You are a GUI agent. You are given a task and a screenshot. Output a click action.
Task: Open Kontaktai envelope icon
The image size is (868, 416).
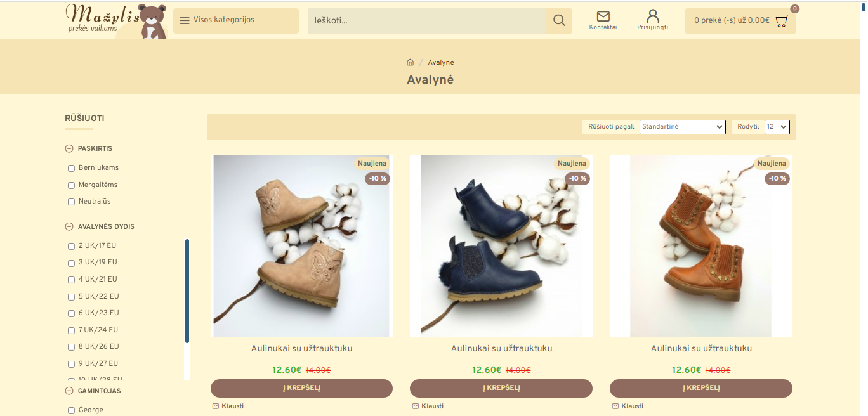tap(603, 16)
